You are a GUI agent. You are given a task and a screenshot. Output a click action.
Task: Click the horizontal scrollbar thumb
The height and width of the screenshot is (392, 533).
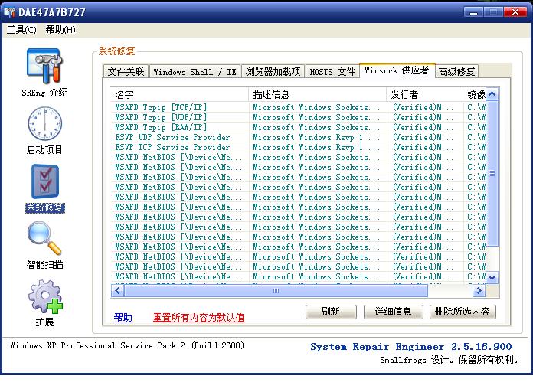point(276,291)
